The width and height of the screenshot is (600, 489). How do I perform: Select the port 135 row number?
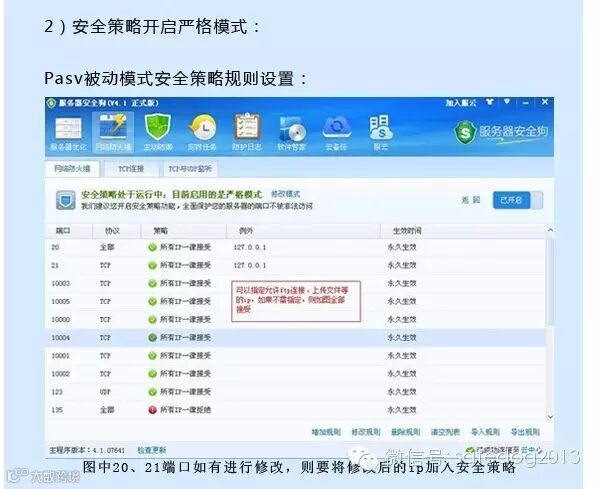57,410
